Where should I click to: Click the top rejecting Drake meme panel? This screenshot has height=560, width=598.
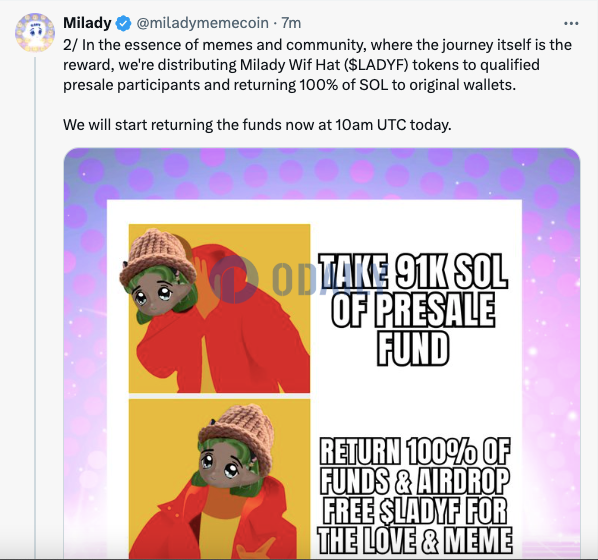[219, 308]
